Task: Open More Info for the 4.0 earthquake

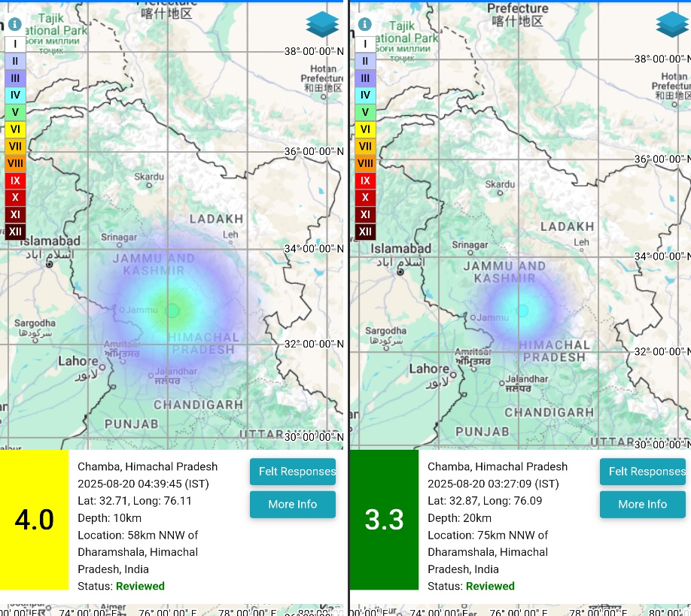Action: click(293, 504)
